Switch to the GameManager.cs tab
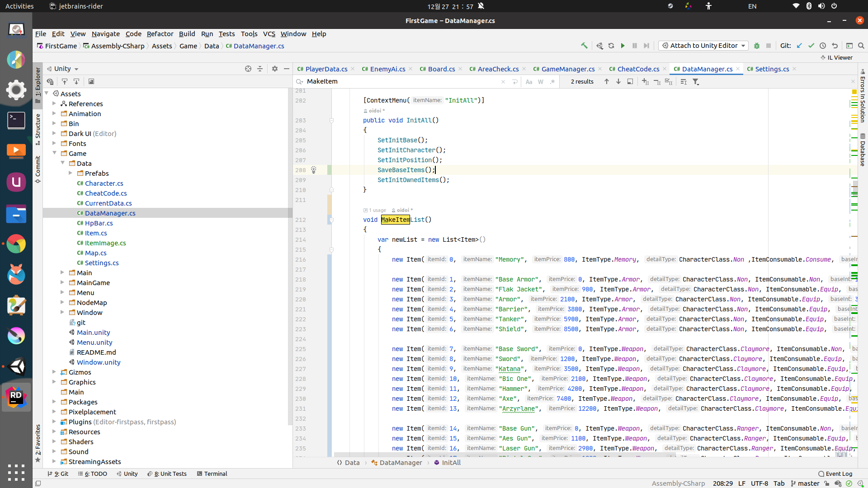 pyautogui.click(x=567, y=69)
